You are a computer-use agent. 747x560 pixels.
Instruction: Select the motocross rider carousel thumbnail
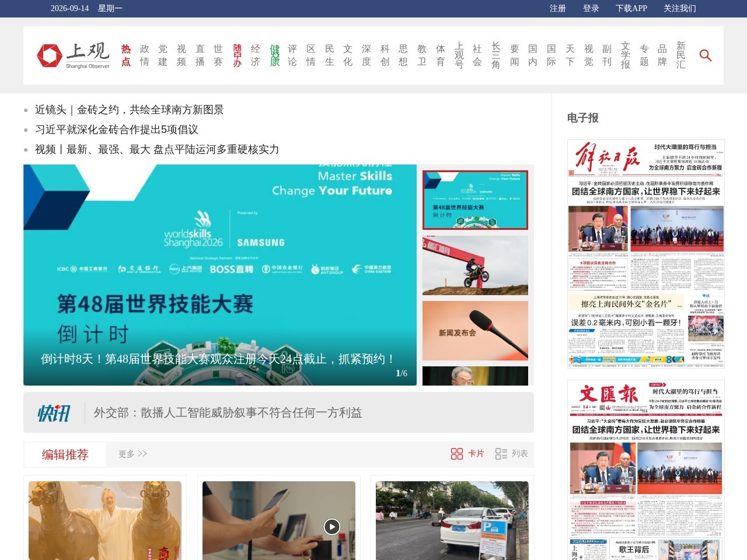475,265
